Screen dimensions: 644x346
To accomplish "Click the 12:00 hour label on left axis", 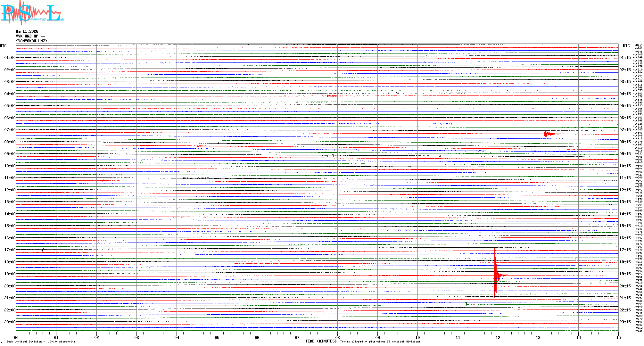I will point(10,190).
